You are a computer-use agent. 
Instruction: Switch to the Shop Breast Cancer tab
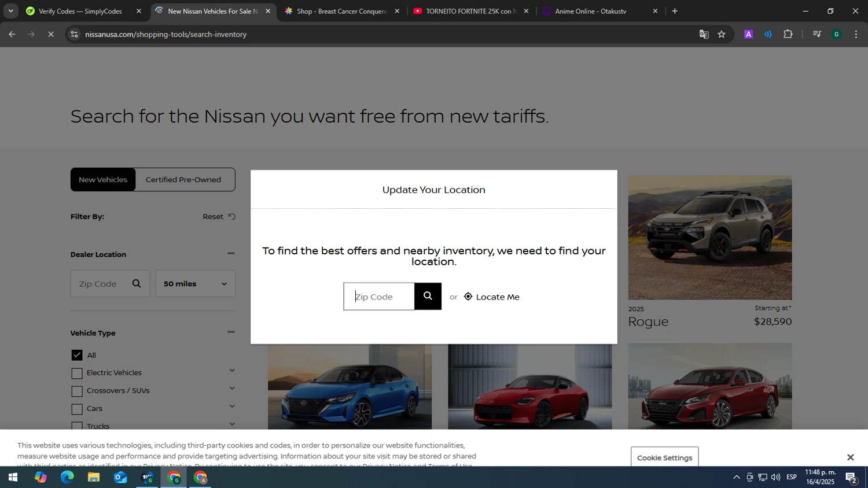[x=341, y=11]
